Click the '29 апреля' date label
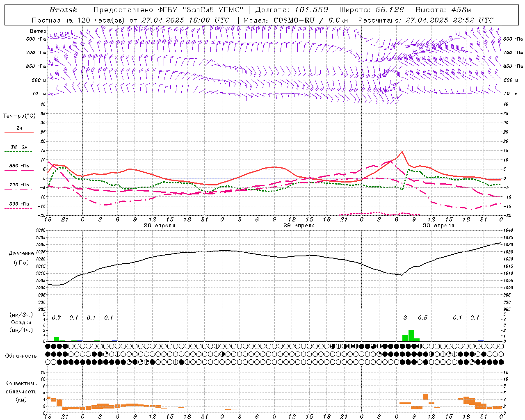 pos(299,226)
